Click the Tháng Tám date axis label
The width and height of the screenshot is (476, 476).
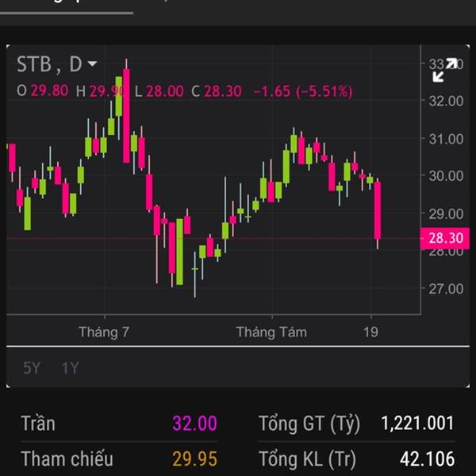click(271, 332)
